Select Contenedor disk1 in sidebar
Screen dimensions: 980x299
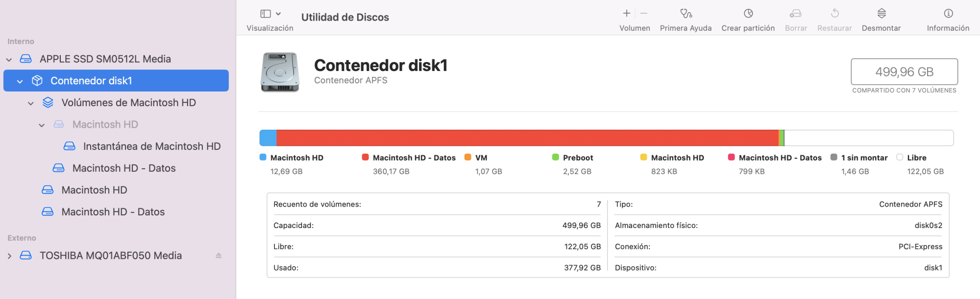coord(116,81)
